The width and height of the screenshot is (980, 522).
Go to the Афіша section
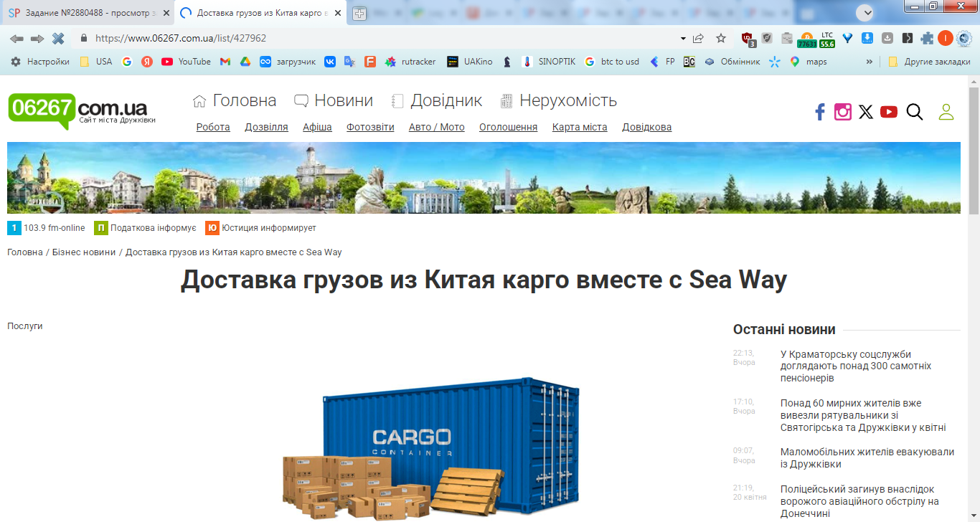(317, 127)
